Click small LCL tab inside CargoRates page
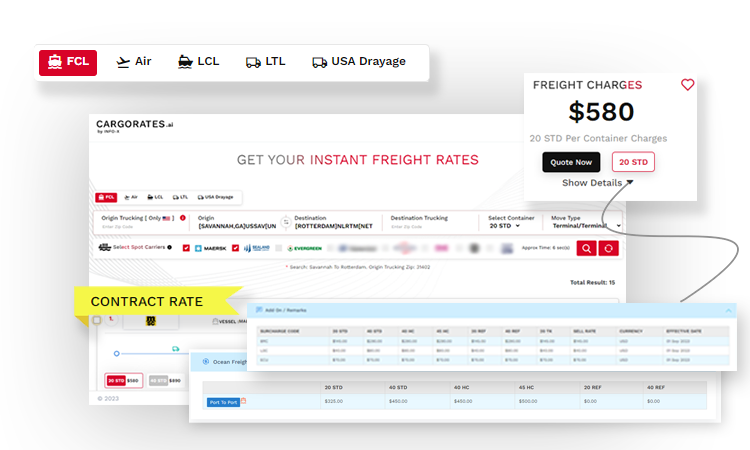 tap(155, 197)
